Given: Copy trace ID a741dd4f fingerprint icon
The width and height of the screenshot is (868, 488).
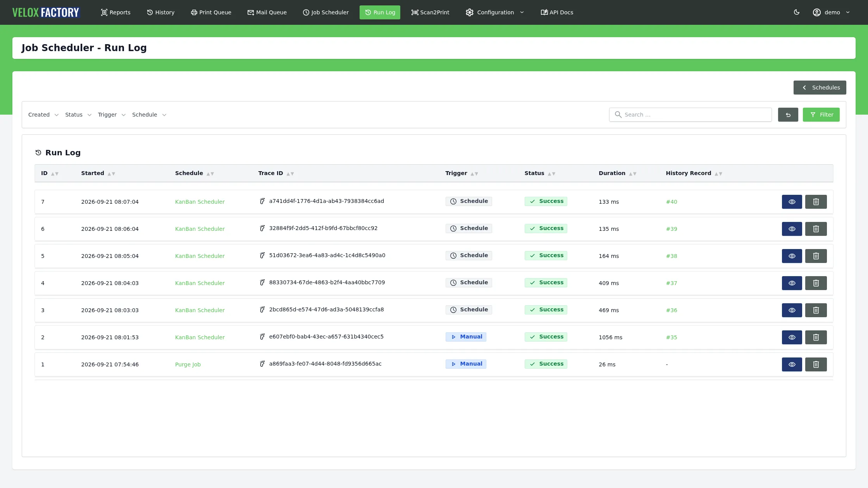Looking at the screenshot, I should coord(262,201).
